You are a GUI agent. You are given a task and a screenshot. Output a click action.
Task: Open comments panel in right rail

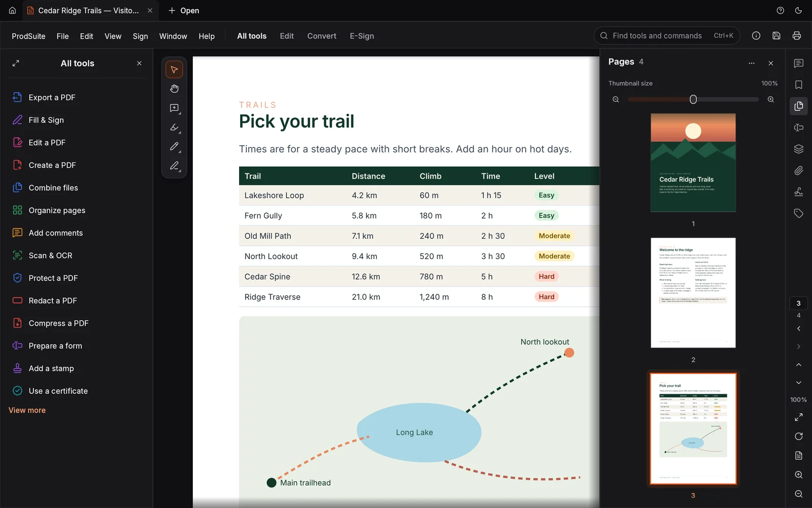[x=799, y=63]
